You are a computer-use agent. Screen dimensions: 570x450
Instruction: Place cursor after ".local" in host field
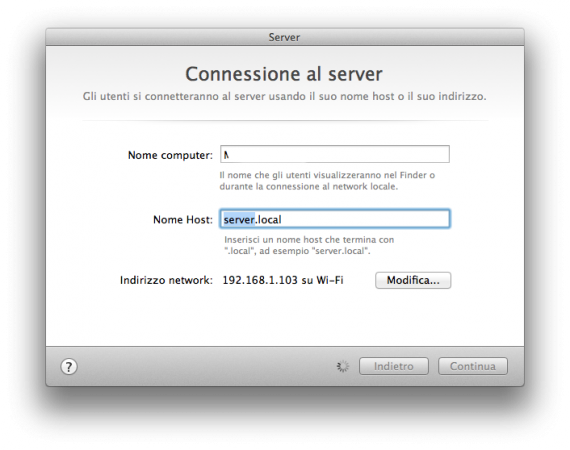click(x=282, y=220)
